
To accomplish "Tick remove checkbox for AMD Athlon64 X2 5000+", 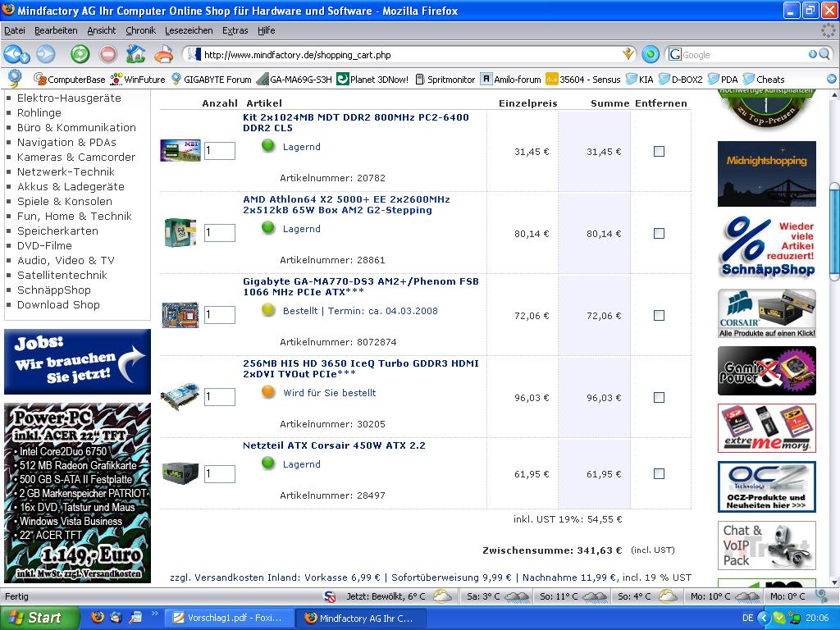I will tap(659, 234).
